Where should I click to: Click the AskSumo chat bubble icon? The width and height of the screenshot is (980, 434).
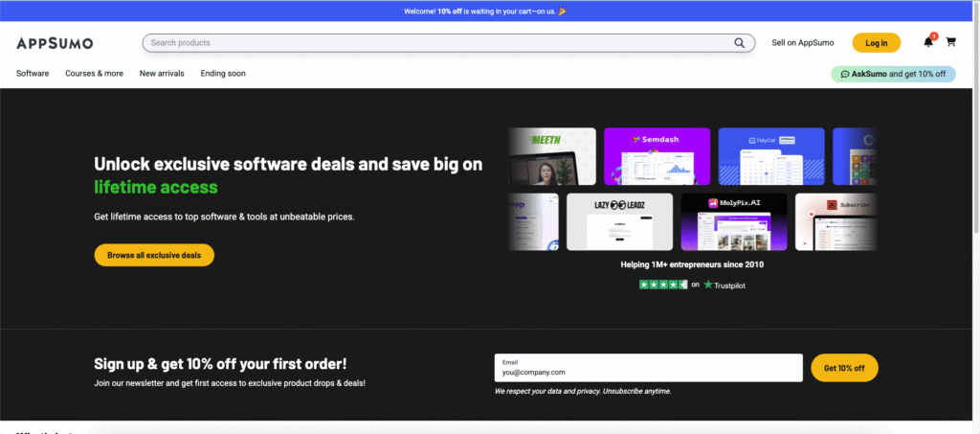coord(845,74)
